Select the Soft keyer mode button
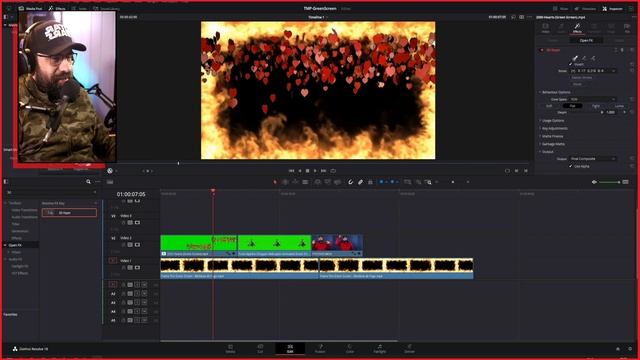640x360 pixels. [x=549, y=106]
